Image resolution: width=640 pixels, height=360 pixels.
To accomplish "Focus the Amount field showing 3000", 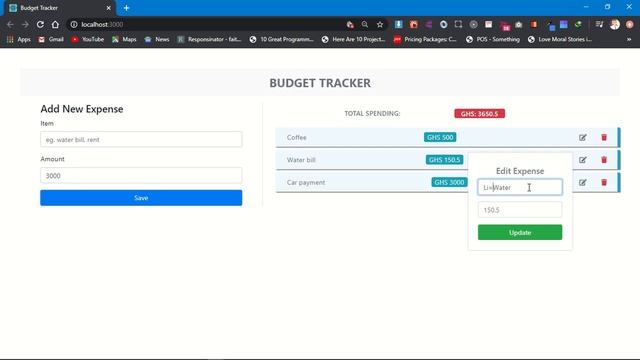I will coord(141,176).
